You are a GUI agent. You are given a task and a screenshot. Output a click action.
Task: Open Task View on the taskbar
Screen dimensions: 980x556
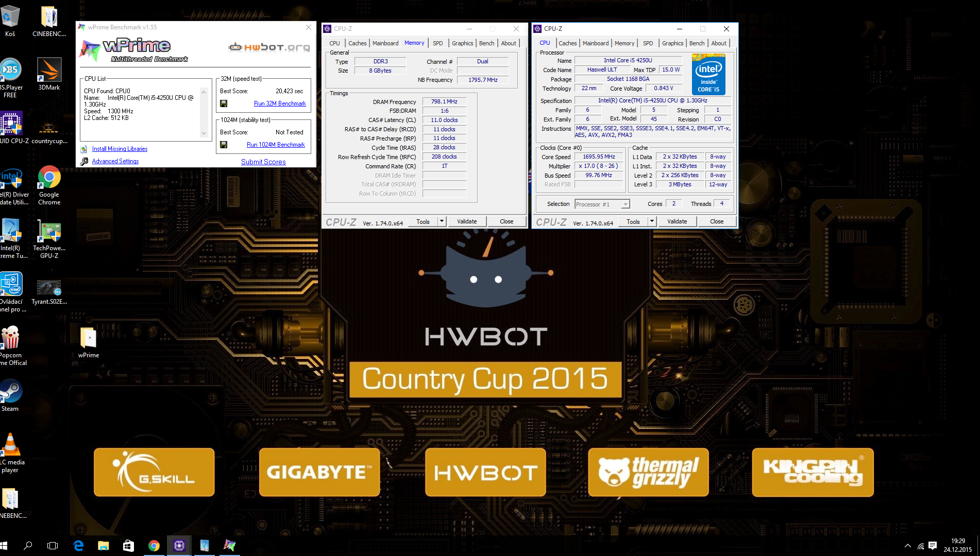(x=53, y=546)
